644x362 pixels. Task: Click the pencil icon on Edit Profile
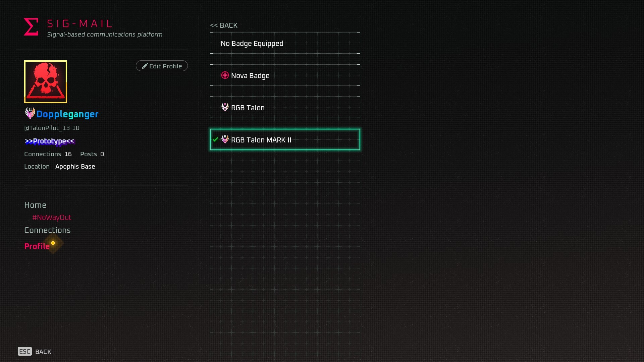145,66
